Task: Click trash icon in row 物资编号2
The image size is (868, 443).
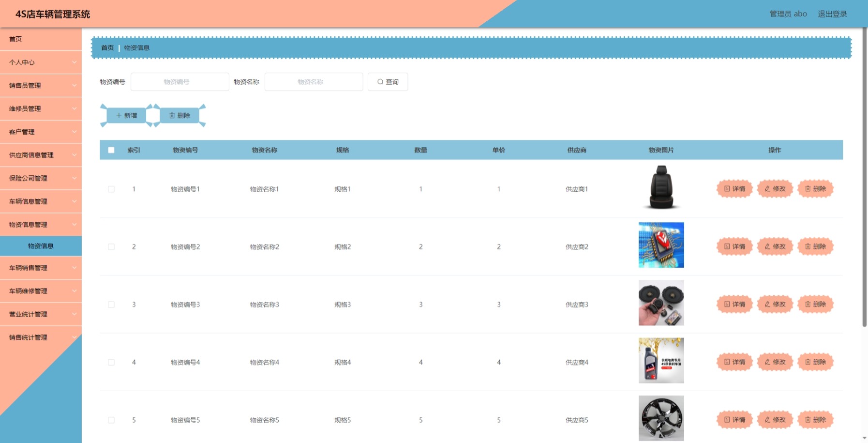Action: (x=808, y=246)
